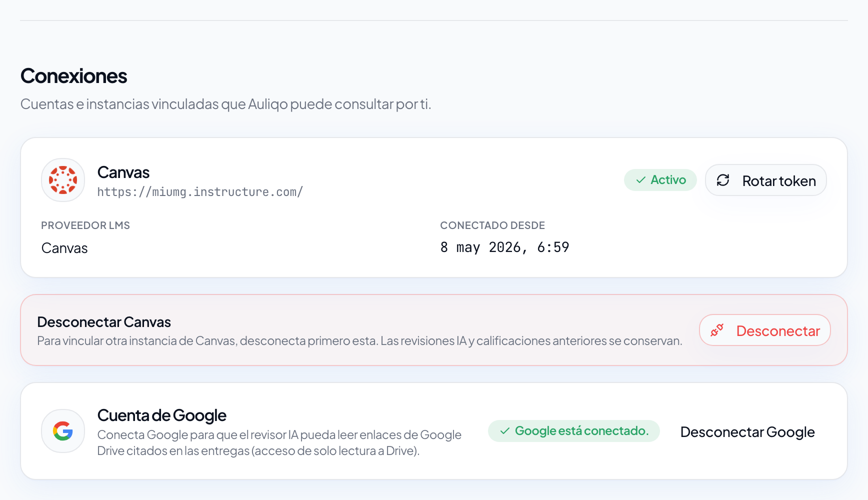The width and height of the screenshot is (868, 500).
Task: Click the Conexiones heading
Action: point(73,76)
